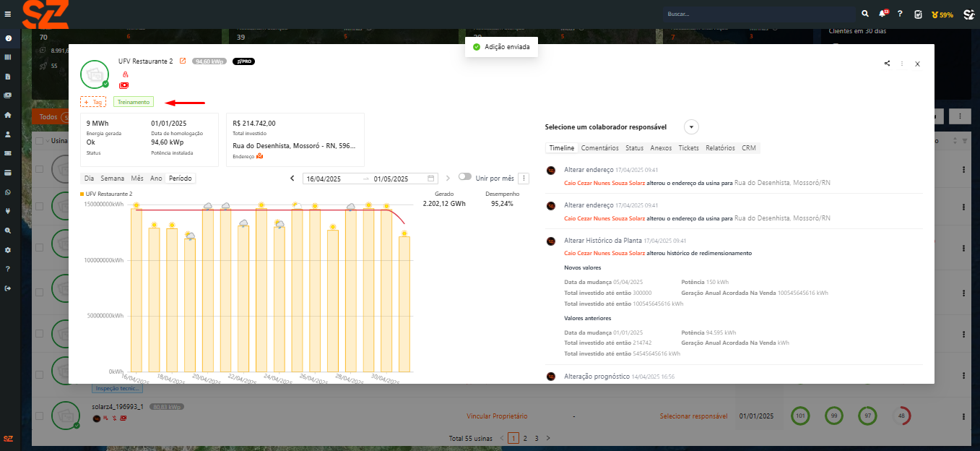Click the Vincular Proprietário link
980x451 pixels.
point(498,416)
